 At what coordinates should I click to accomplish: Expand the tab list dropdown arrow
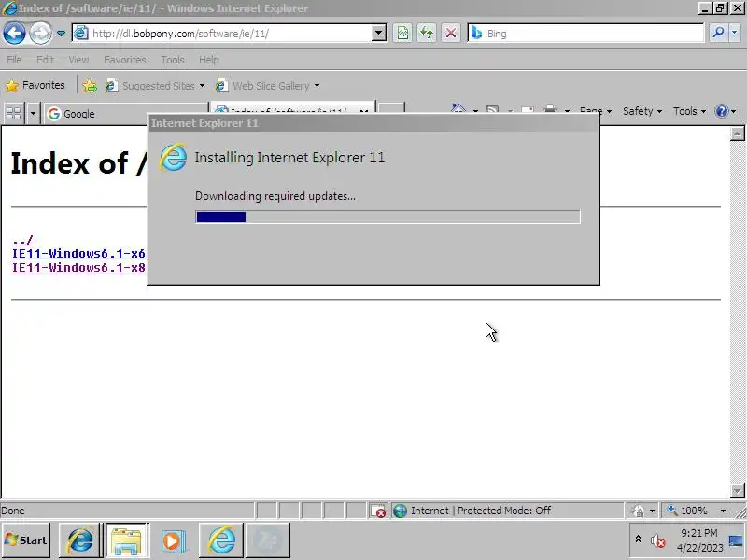click(x=33, y=113)
